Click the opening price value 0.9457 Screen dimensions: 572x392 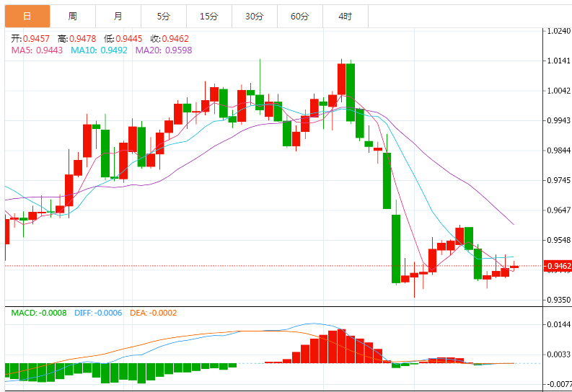point(37,39)
